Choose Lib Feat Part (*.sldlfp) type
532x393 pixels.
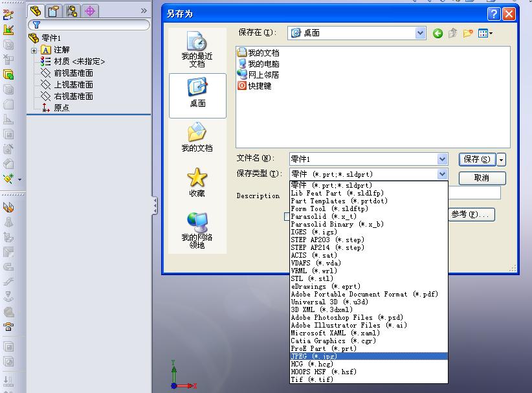coord(369,193)
